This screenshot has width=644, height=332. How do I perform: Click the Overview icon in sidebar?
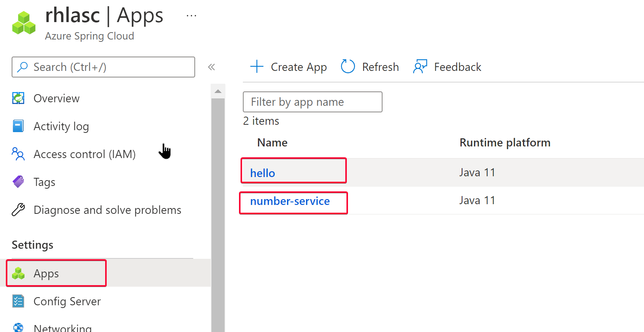(x=18, y=98)
